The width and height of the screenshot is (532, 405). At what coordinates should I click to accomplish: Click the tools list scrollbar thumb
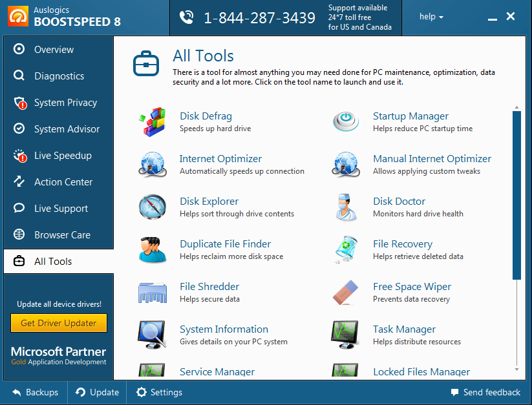[x=516, y=196]
